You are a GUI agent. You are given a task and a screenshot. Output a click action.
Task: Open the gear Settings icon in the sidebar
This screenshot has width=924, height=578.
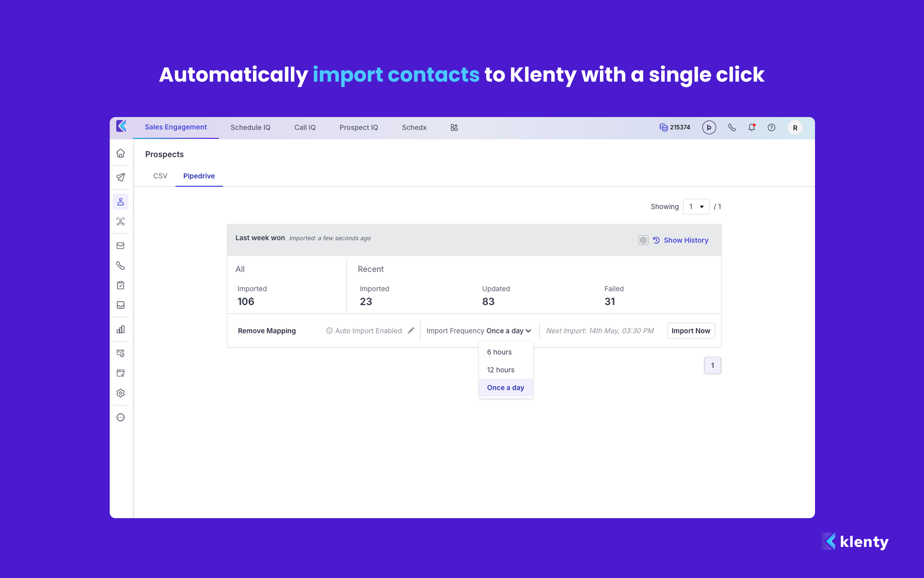click(121, 393)
